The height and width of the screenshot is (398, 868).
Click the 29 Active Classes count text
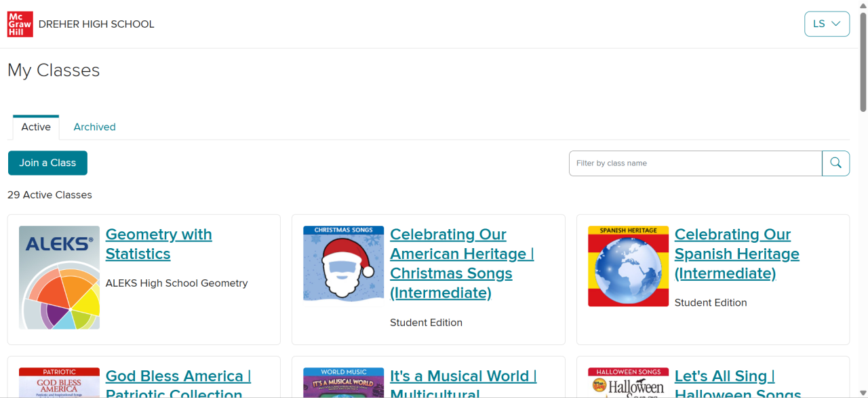point(50,195)
